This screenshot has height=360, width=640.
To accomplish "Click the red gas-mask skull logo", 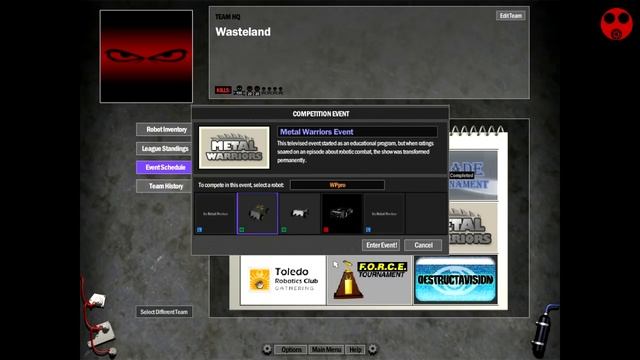I will [616, 24].
